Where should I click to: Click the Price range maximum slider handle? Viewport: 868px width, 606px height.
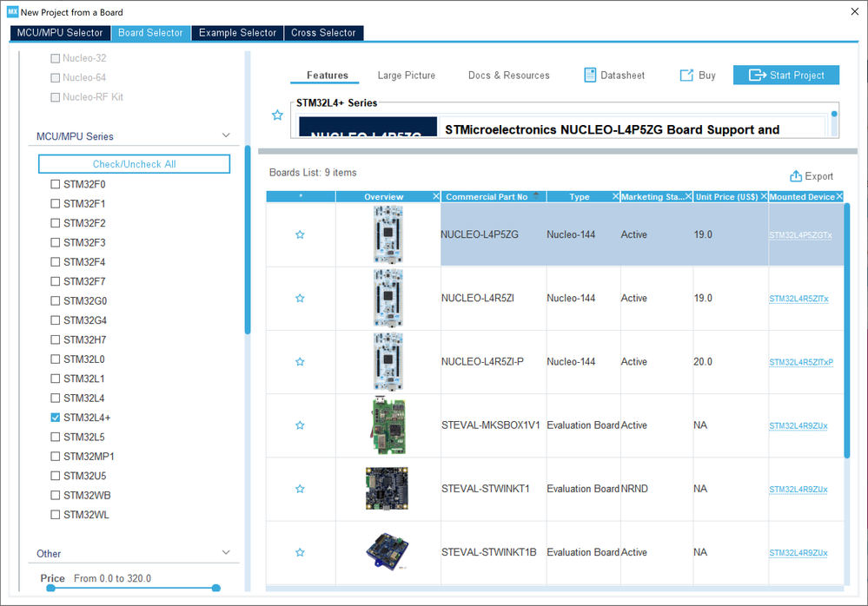[x=216, y=589]
